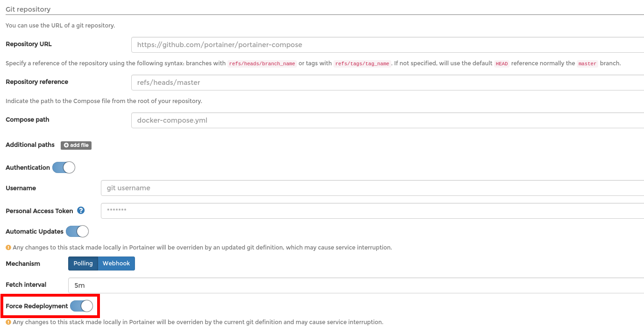This screenshot has height=333, width=644.
Task: Select the Webhook mechanism
Action: coord(116,264)
